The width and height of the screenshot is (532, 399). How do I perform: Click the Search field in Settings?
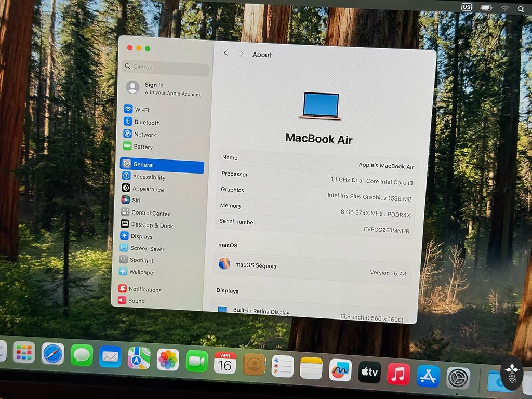166,67
